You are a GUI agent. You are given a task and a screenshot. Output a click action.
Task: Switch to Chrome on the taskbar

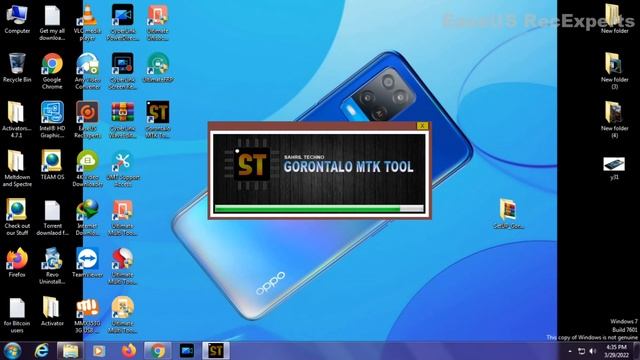click(x=158, y=351)
